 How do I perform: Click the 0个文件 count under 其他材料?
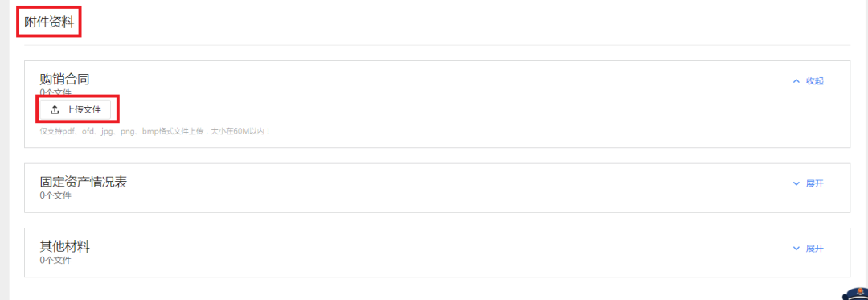pyautogui.click(x=55, y=260)
